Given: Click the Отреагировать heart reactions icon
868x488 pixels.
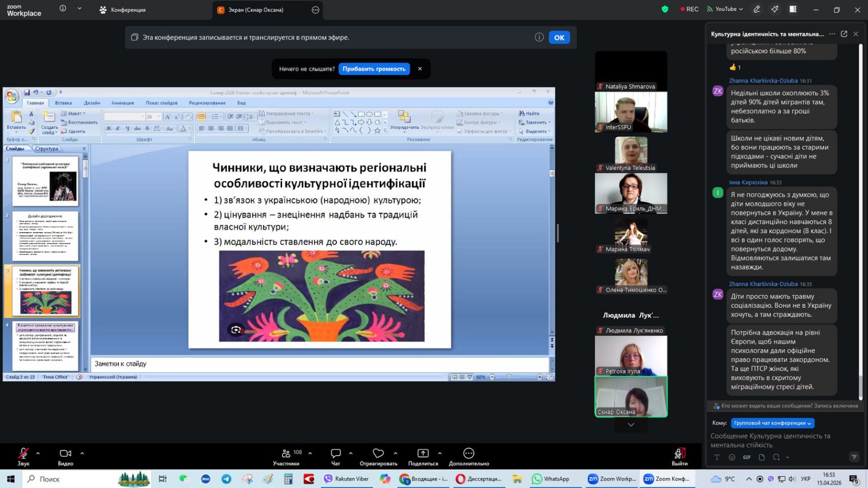Looking at the screenshot, I should point(378,453).
